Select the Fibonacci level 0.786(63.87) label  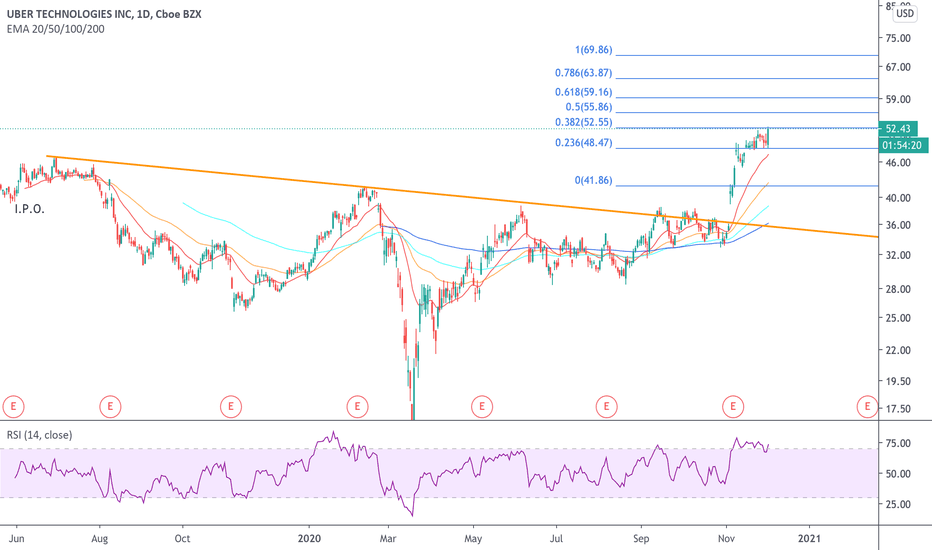pos(584,73)
